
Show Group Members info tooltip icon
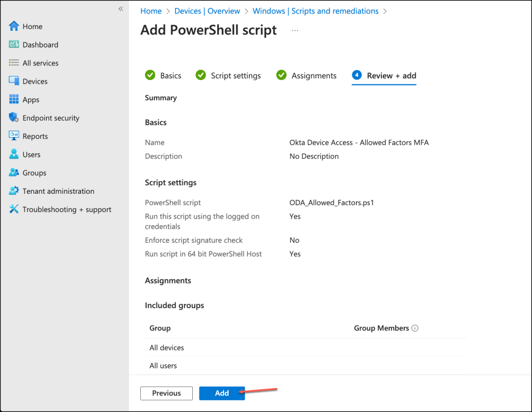(415, 328)
